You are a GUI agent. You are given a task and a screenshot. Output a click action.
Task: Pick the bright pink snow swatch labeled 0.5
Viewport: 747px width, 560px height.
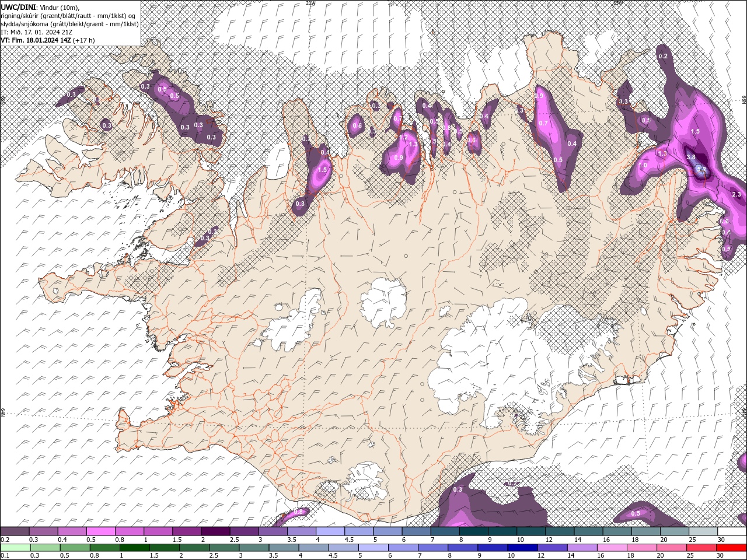pos(100,531)
